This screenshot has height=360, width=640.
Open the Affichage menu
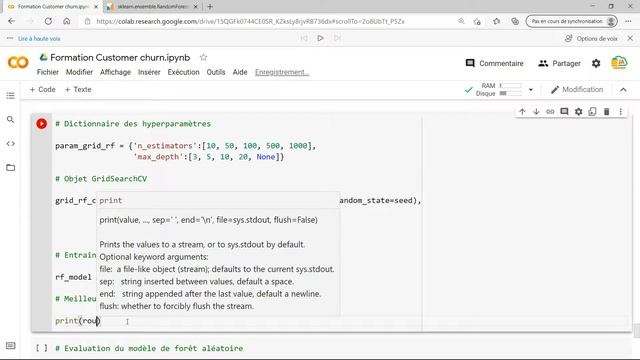tap(116, 72)
